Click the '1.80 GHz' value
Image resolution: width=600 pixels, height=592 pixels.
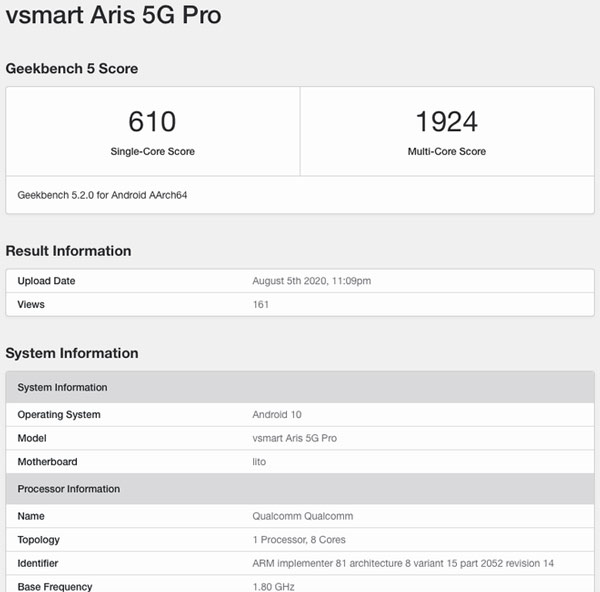(273, 587)
